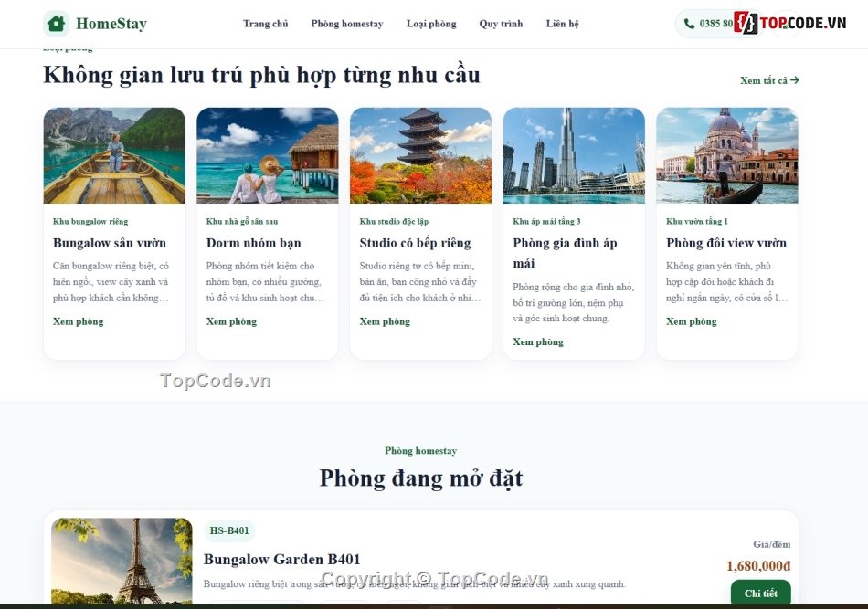Click the Khu áp mái tầng 3 label
Screen dimensions: 868x609
click(546, 221)
